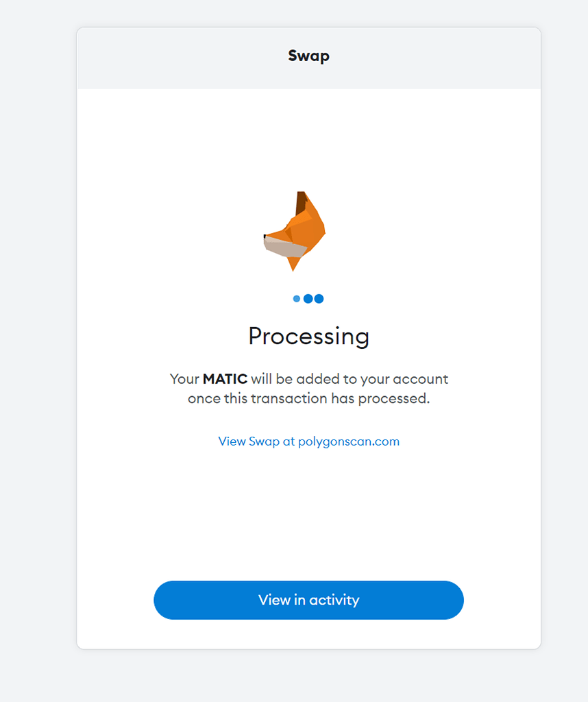This screenshot has height=702, width=588.
Task: Select the third blue progress dot
Action: (319, 298)
